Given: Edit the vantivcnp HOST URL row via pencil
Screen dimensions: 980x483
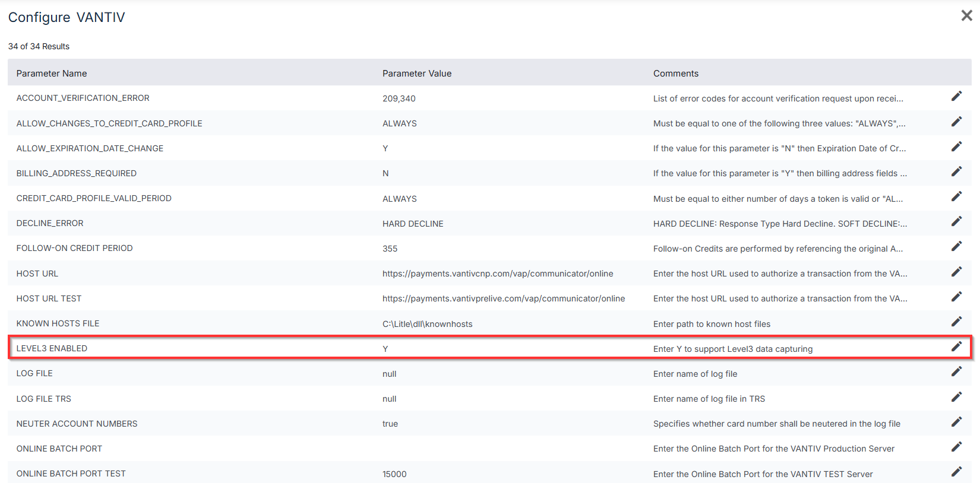Looking at the screenshot, I should click(956, 272).
